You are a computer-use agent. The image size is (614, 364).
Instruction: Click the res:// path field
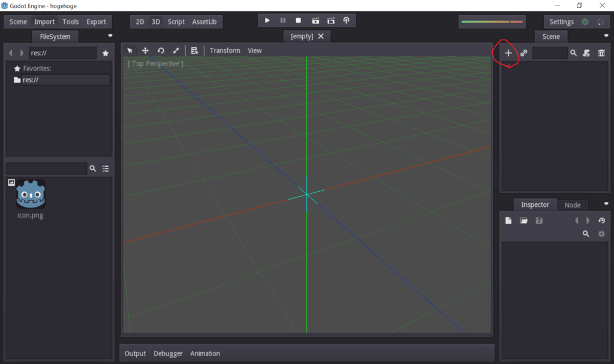tap(62, 53)
